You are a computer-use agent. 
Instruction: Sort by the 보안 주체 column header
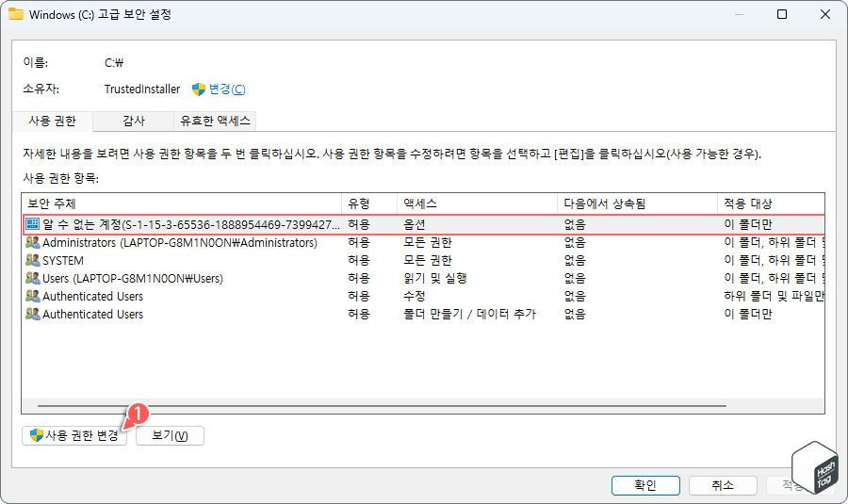[182, 203]
